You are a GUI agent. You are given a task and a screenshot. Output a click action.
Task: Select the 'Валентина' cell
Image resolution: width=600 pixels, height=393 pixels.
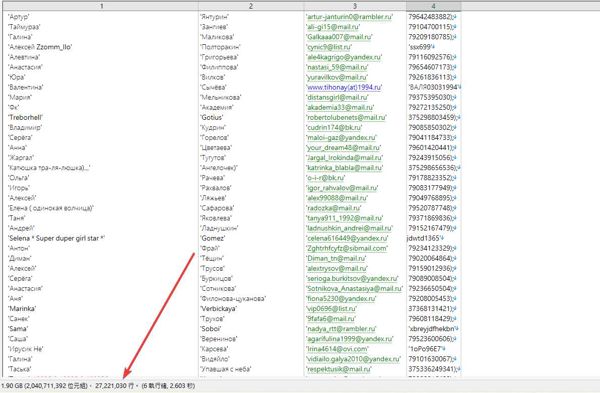tap(26, 87)
